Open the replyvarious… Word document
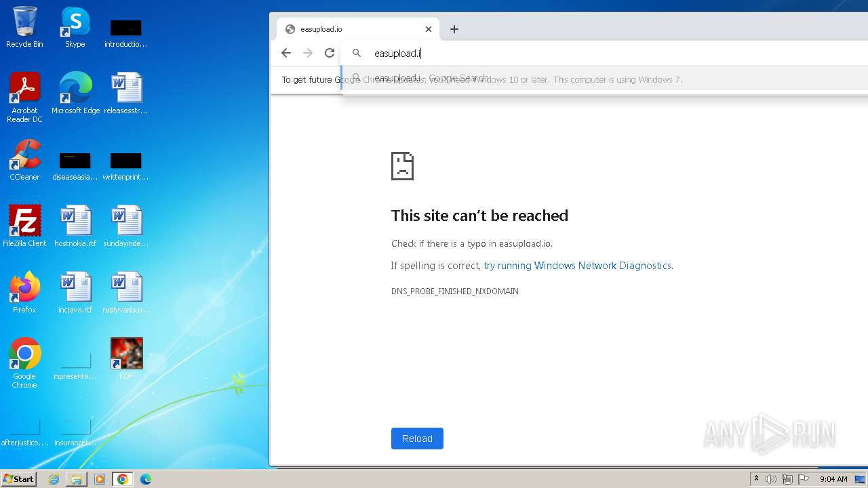Screen dimensions: 868x488 point(126,292)
